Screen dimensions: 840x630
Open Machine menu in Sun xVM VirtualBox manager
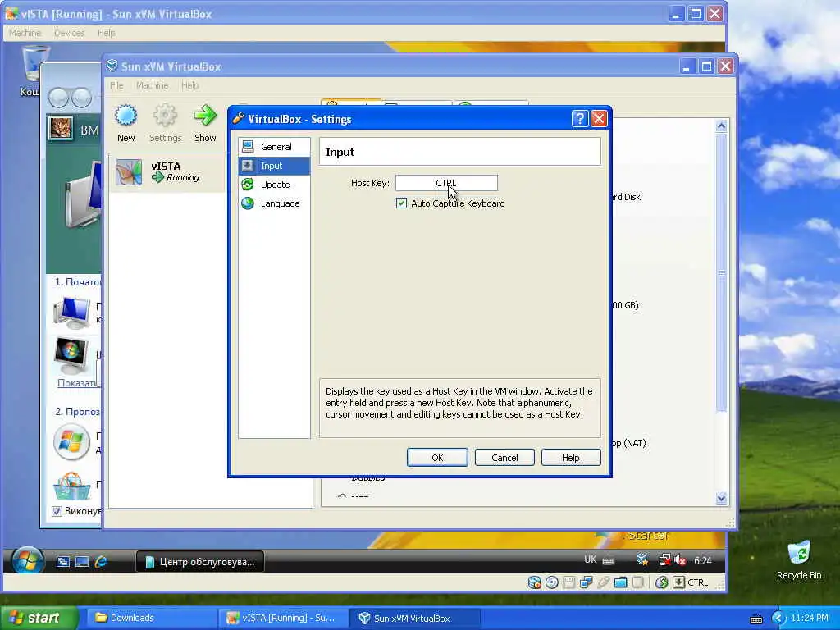(152, 85)
